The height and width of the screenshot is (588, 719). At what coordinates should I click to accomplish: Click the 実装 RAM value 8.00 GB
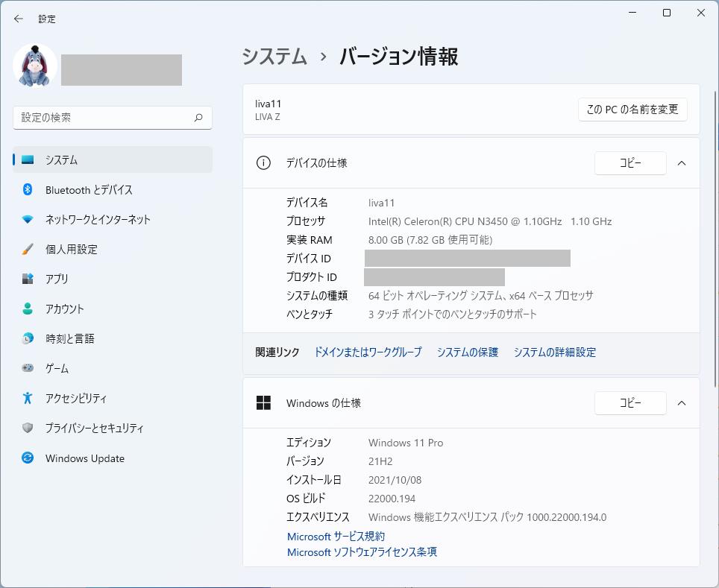[x=430, y=240]
